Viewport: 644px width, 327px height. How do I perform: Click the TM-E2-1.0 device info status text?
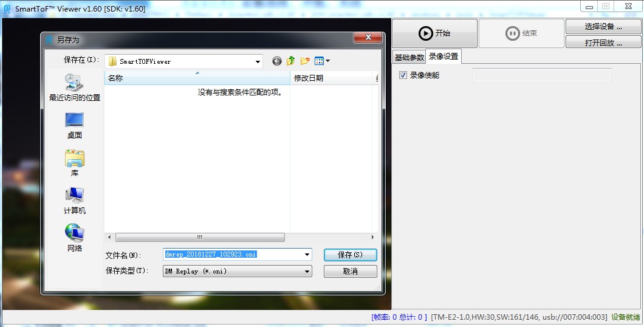(519, 317)
